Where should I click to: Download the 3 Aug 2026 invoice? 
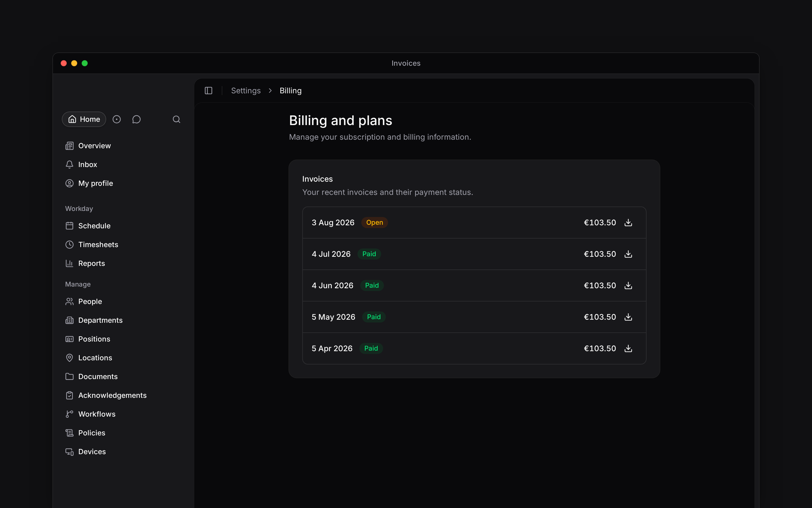tap(628, 223)
